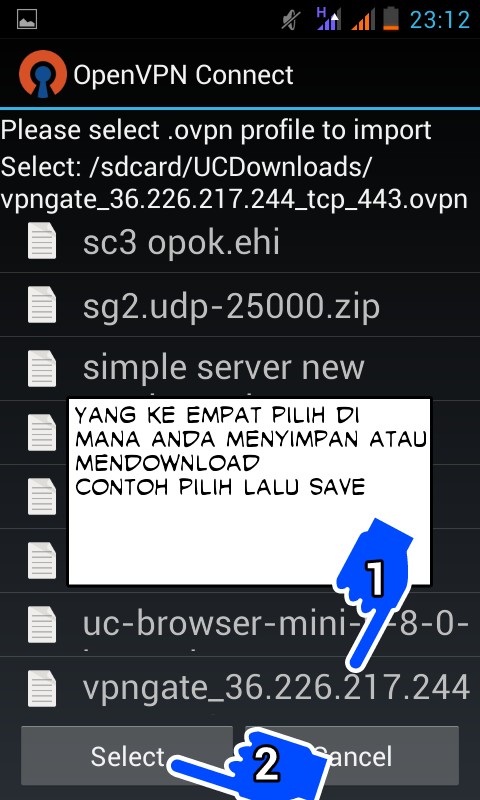The image size is (480, 800).
Task: Tap the muted sound status icon
Action: [291, 20]
